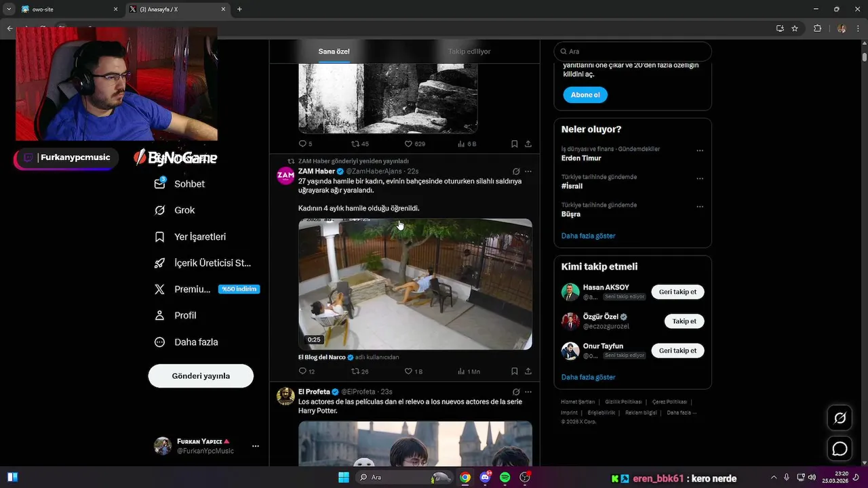Open options for the Büşra trend

(x=700, y=207)
